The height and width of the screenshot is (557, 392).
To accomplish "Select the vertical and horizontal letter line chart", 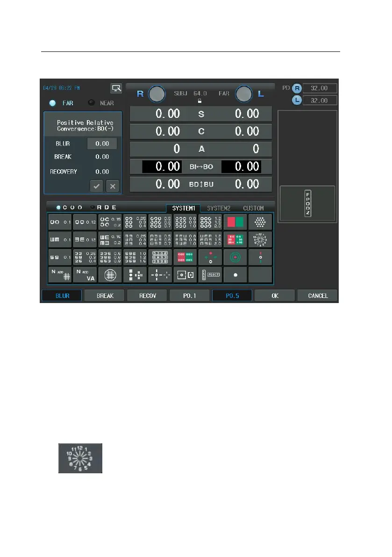I will click(210, 275).
